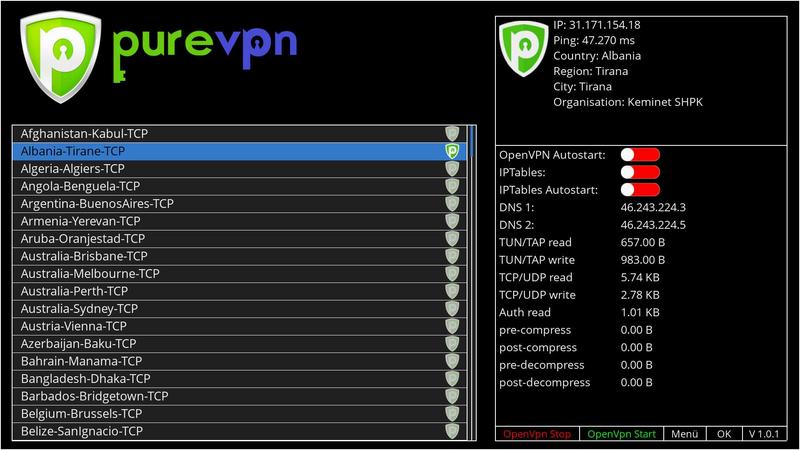Click the OK button
The width and height of the screenshot is (800, 450).
point(724,434)
